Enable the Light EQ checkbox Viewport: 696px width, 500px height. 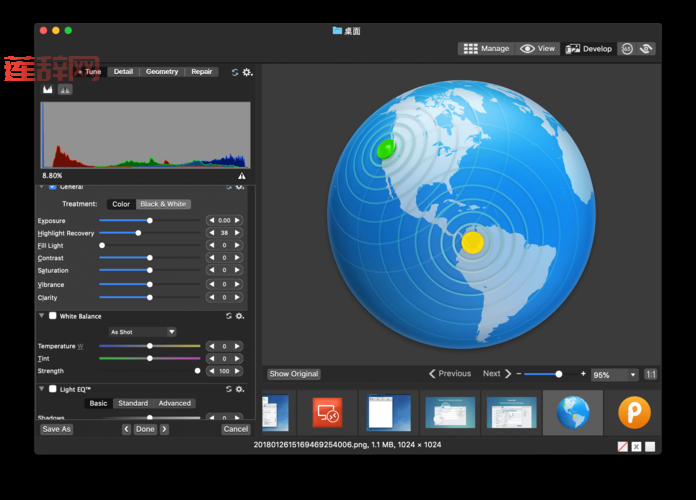(x=53, y=389)
